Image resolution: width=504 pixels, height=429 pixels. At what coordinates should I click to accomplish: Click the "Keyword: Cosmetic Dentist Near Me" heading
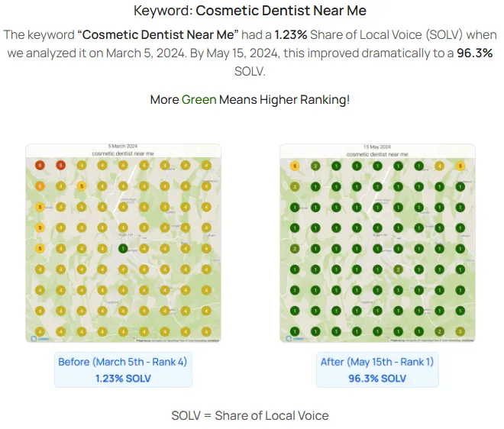250,11
